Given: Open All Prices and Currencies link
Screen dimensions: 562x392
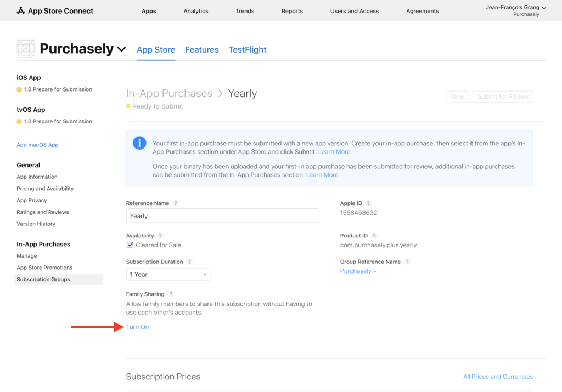Looking at the screenshot, I should (x=498, y=377).
